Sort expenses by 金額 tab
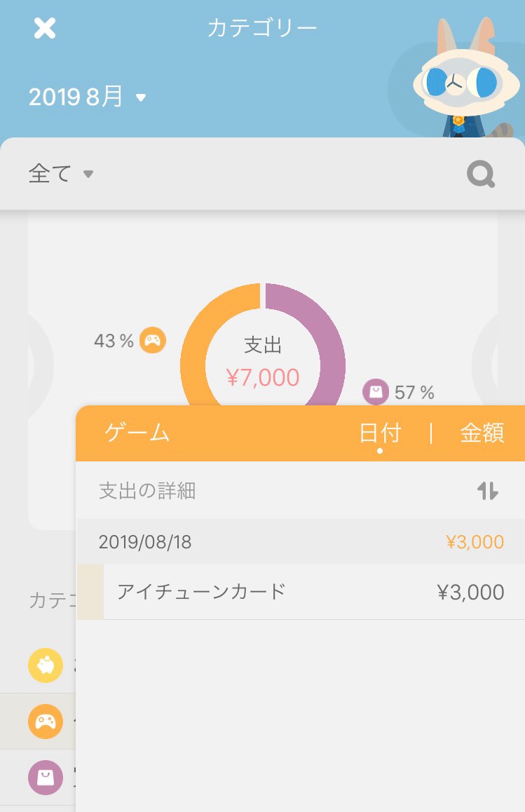This screenshot has height=812, width=525. [x=482, y=433]
